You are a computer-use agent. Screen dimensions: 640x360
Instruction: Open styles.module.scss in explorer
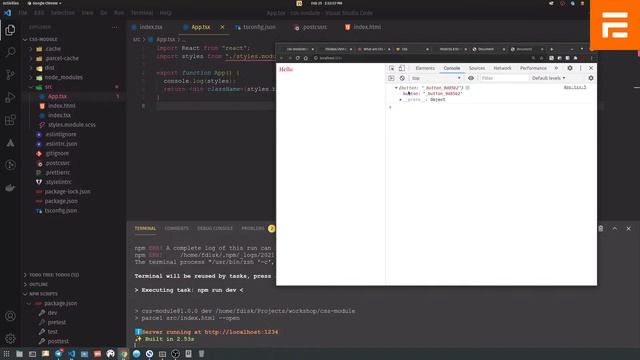72,125
